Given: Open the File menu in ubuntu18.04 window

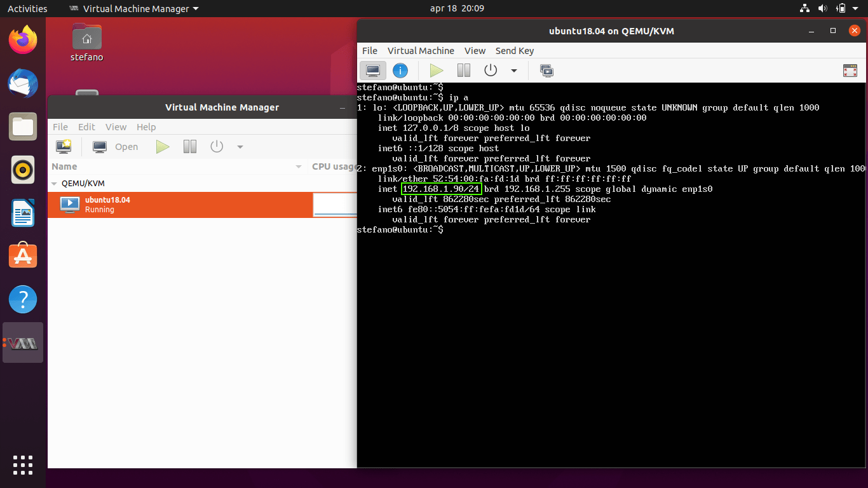Looking at the screenshot, I should (370, 51).
